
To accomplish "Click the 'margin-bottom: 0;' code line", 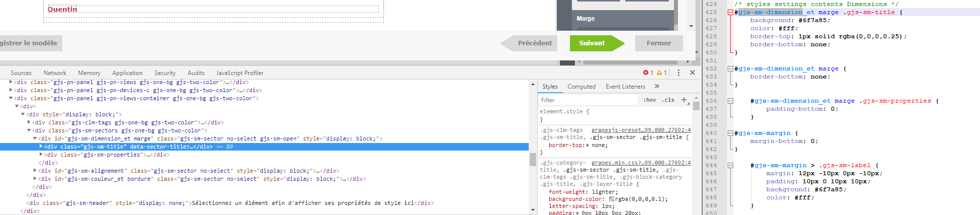I will tap(784, 141).
